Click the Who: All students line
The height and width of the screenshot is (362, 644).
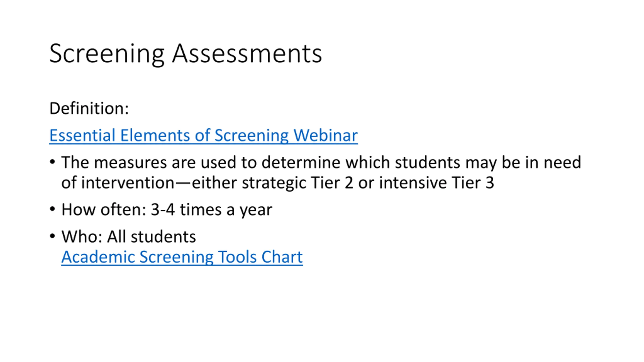click(x=128, y=237)
